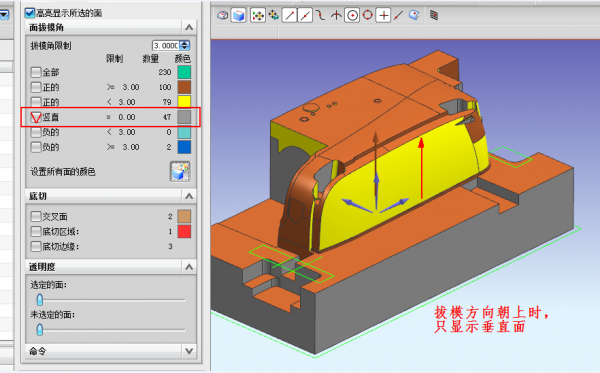Select the Quadrant Point snap icon
600x373 pixels.
coord(367,16)
